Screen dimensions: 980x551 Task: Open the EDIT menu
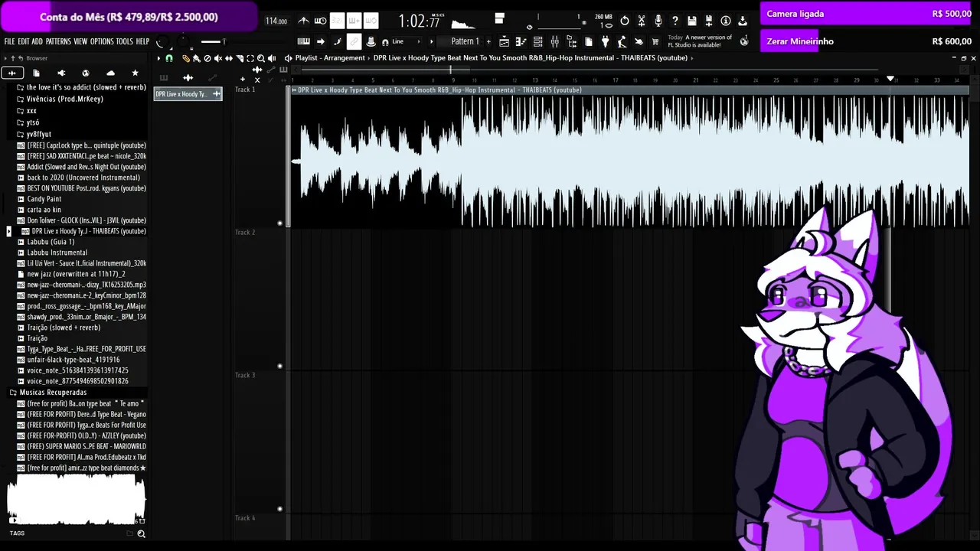coord(24,41)
